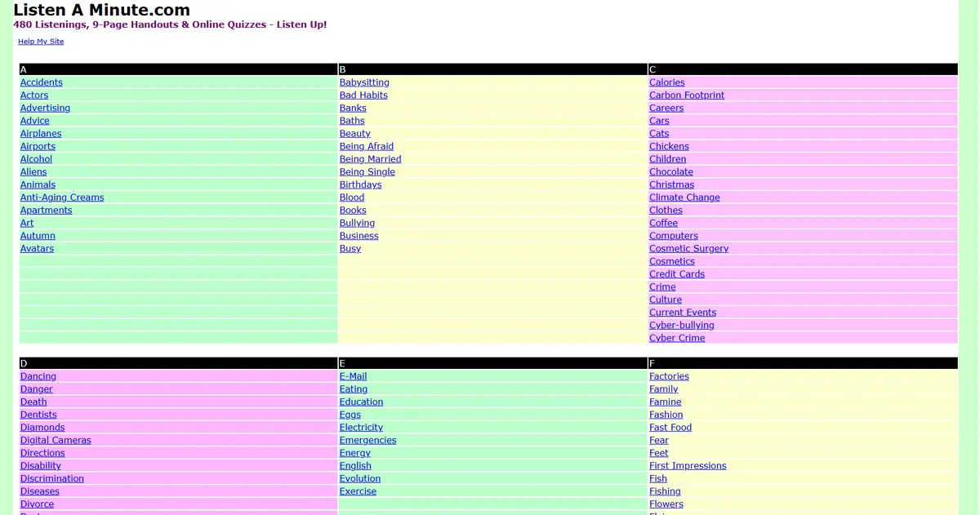Image resolution: width=980 pixels, height=515 pixels.
Task: Go to the Avatars listening page
Action: 37,249
